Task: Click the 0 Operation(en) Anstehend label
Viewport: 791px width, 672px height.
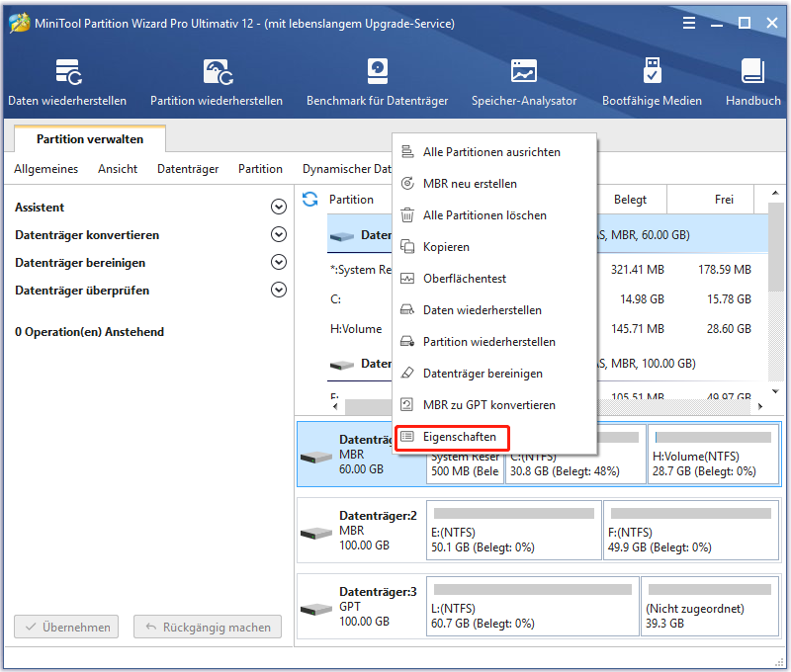Action: pos(89,332)
